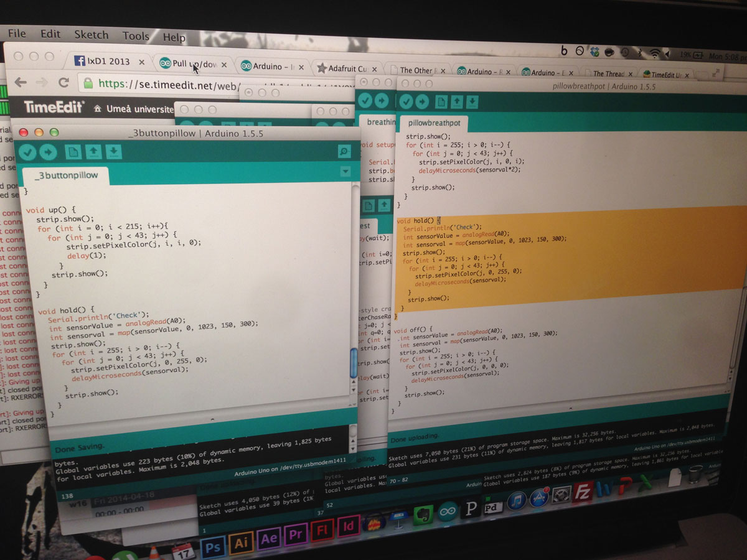747x560 pixels.
Task: Switch to The Other Chrome tab
Action: point(419,70)
